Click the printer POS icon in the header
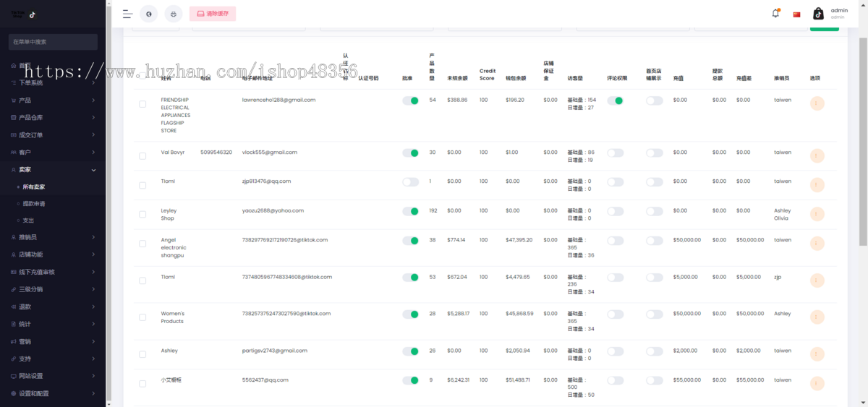Screen dimensions: 868x407 173,14
